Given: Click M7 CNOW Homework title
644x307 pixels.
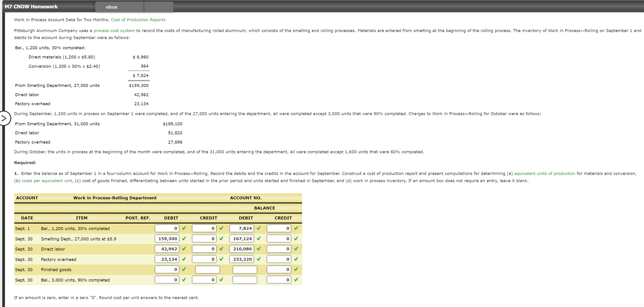Looking at the screenshot, I should (x=31, y=7).
